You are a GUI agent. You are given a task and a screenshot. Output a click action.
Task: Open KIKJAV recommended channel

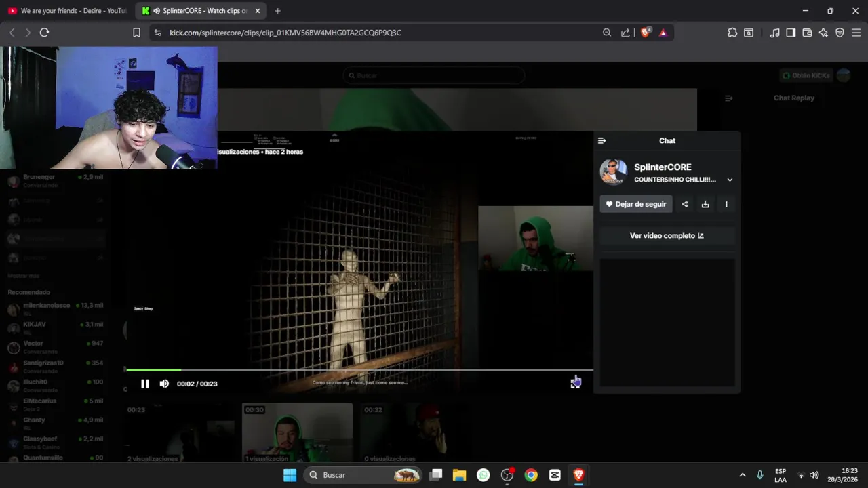click(x=56, y=328)
